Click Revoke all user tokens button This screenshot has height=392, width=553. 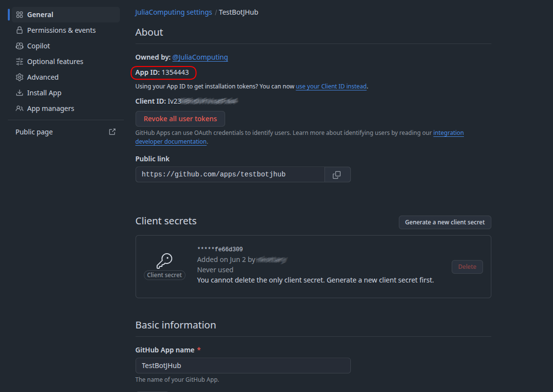coord(180,119)
